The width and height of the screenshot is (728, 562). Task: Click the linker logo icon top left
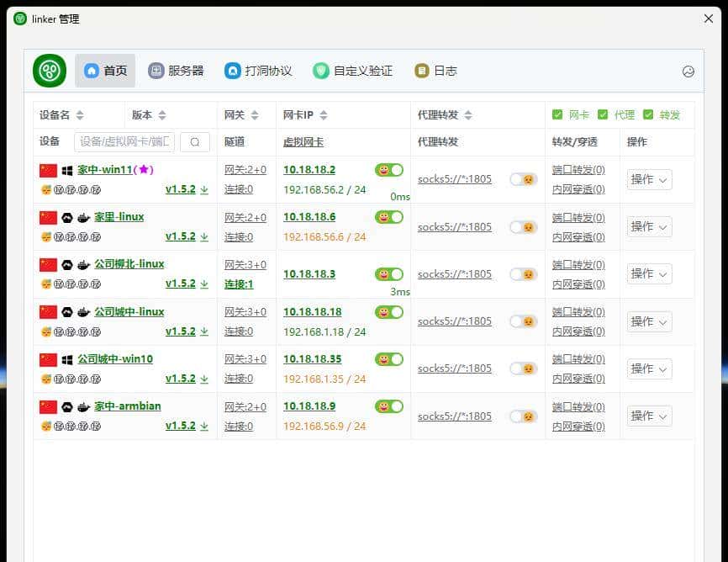point(49,71)
